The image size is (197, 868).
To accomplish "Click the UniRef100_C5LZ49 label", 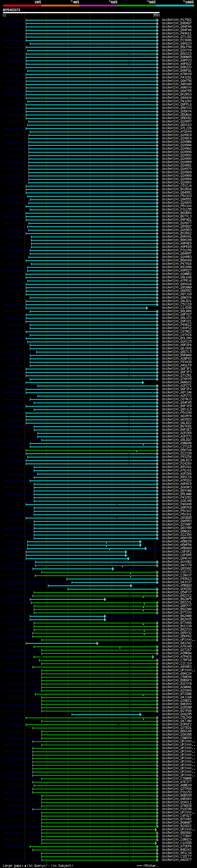I will tap(176, 718).
